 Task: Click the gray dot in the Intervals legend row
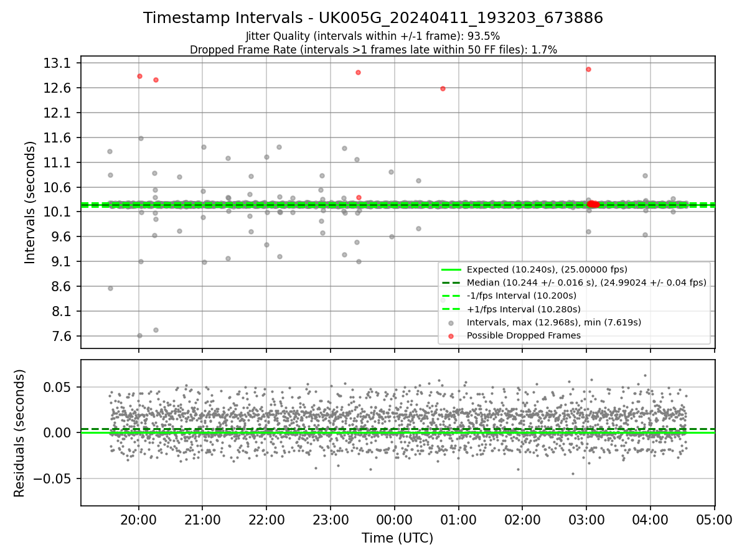tap(451, 322)
